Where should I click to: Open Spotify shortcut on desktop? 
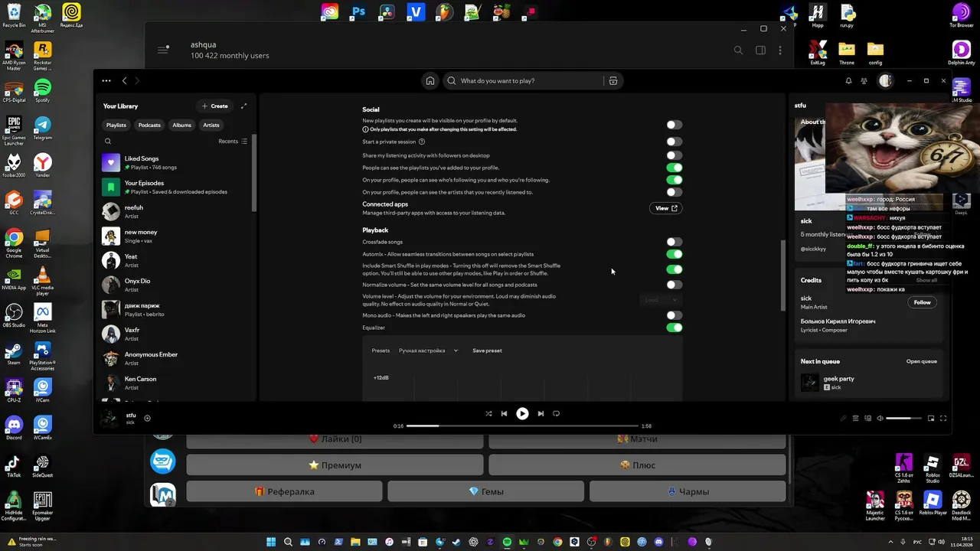point(43,91)
